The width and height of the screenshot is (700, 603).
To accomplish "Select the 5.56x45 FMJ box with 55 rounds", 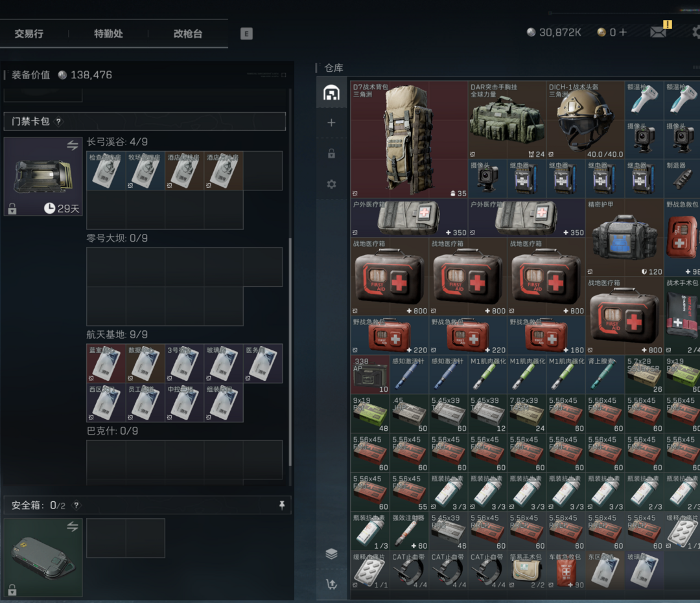I will [409, 492].
